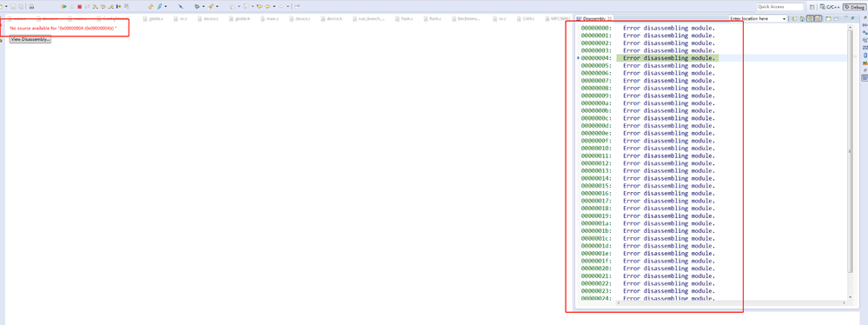This screenshot has width=868, height=325.
Task: Open the 'Enter location here' dropdown
Action: click(x=785, y=19)
